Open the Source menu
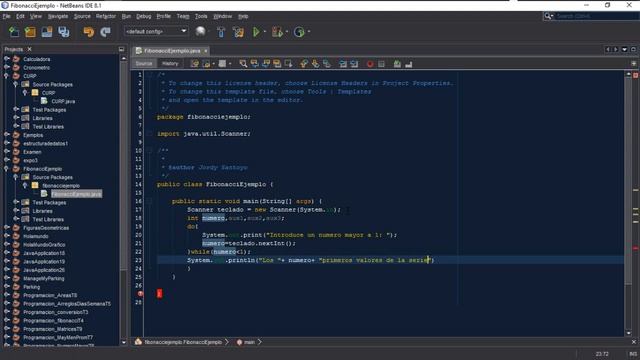The image size is (640, 360). 82,16
